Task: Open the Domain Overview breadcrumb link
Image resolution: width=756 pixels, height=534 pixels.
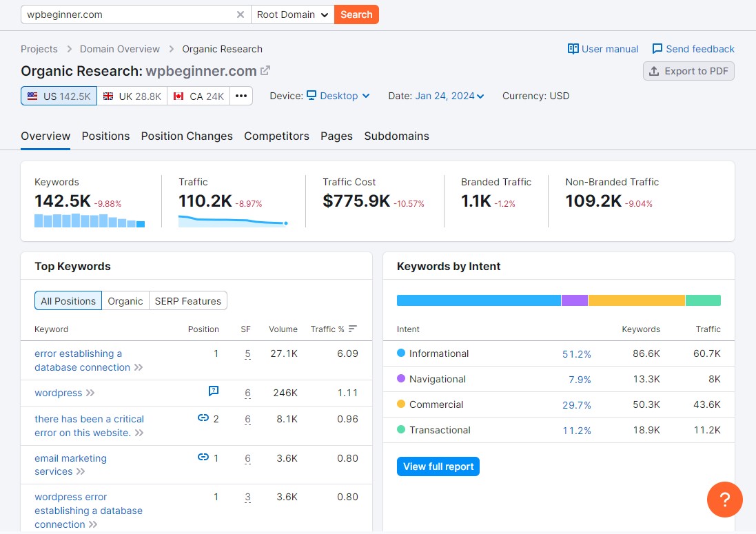Action: 120,49
